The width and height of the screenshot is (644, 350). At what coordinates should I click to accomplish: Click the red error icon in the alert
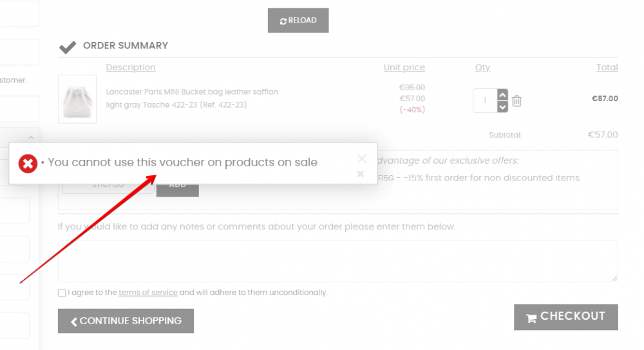(27, 163)
